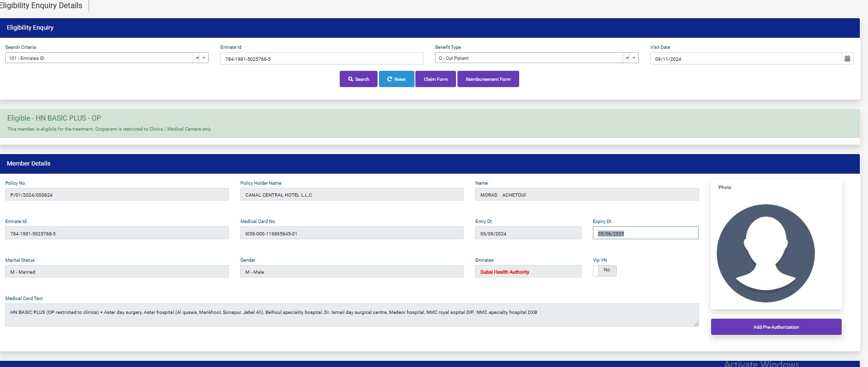Click the member photo avatar placeholder

765,253
